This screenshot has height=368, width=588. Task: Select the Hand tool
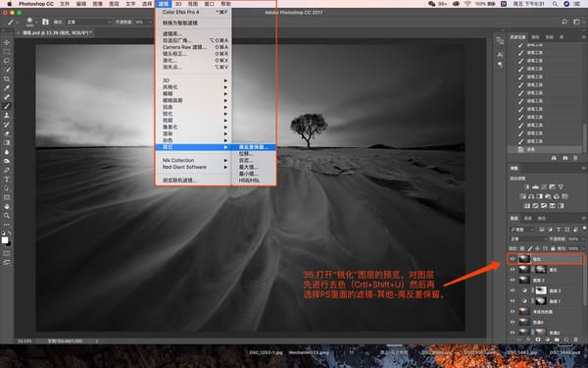tap(7, 206)
